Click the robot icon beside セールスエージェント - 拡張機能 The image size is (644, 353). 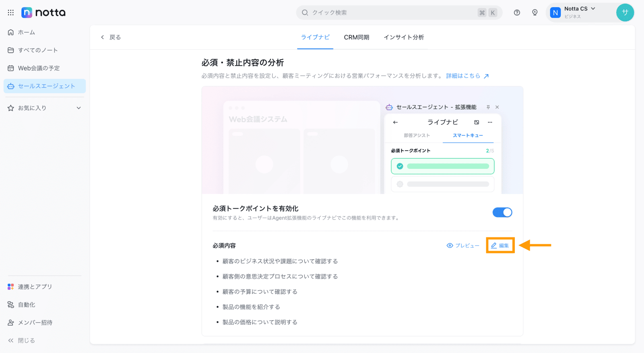point(389,107)
